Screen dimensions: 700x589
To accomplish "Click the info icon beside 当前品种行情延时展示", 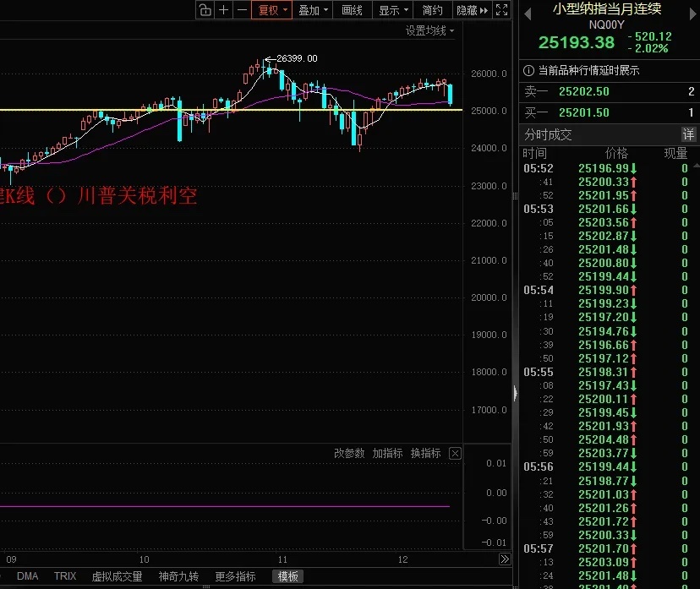I will tap(527, 71).
